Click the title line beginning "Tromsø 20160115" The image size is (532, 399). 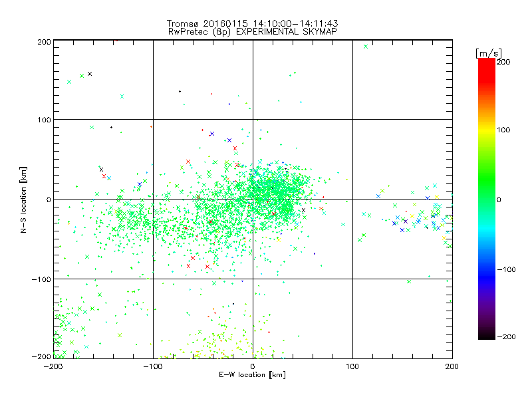click(252, 23)
